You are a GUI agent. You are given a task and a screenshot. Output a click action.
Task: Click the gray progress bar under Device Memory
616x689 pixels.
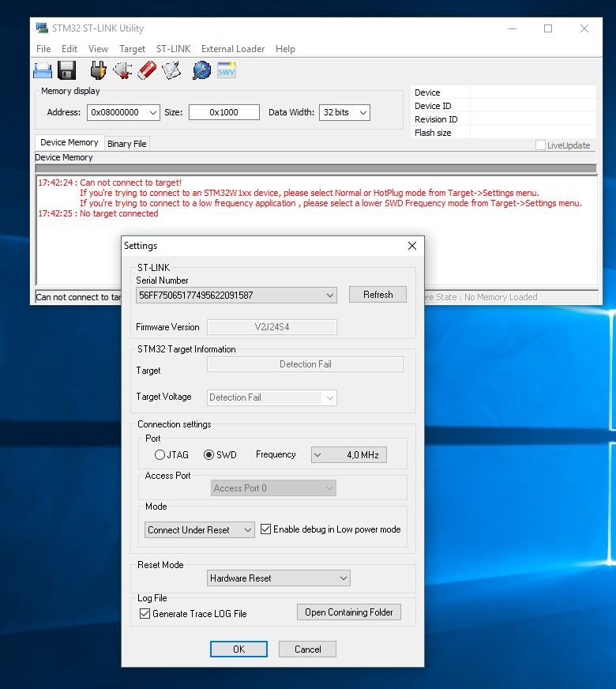316,168
